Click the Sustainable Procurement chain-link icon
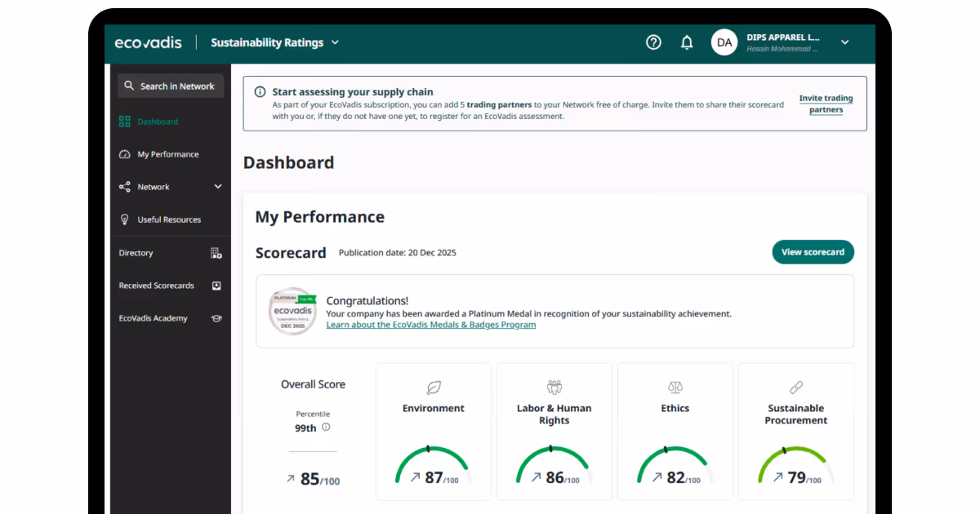Screen dimensions: 980x514 tap(796, 387)
